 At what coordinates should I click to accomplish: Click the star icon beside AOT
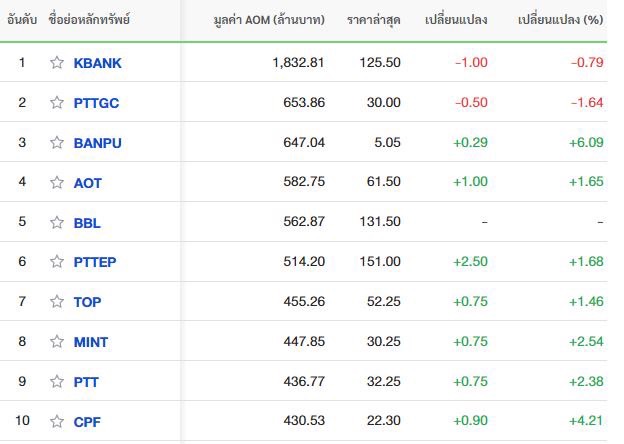click(x=57, y=182)
